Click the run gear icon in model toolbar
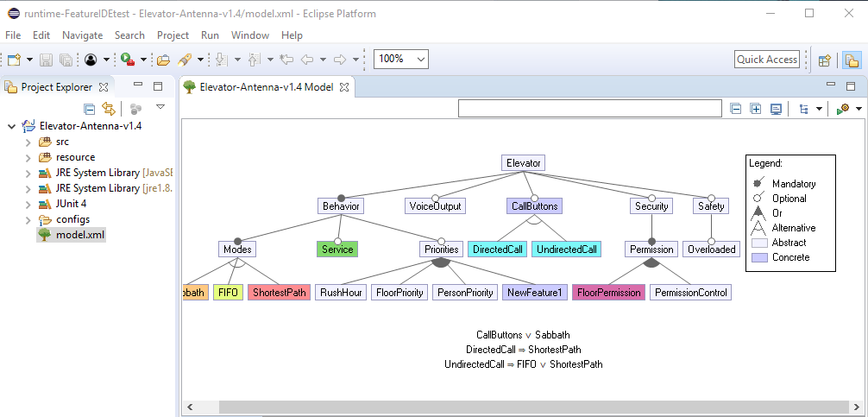This screenshot has height=417, width=868. (x=843, y=109)
